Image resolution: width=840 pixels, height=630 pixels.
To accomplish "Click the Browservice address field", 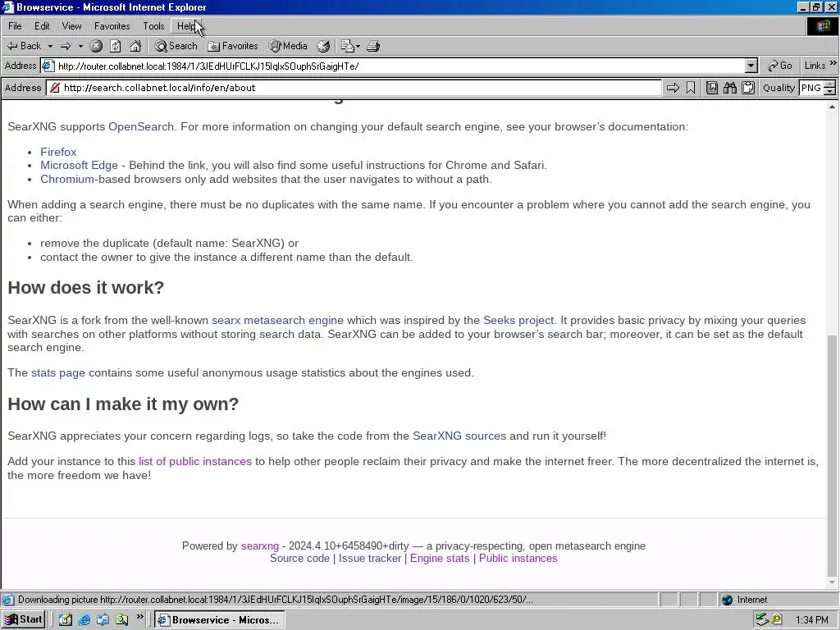I will [354, 88].
